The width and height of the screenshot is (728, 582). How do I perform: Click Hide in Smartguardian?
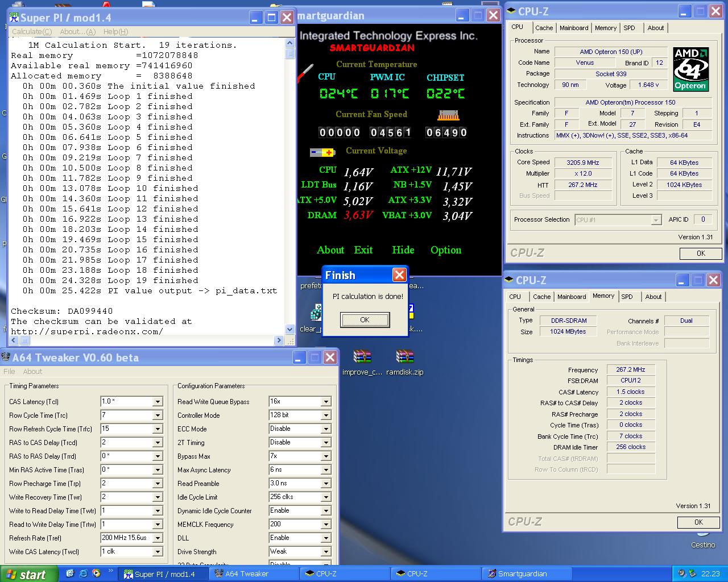click(403, 250)
